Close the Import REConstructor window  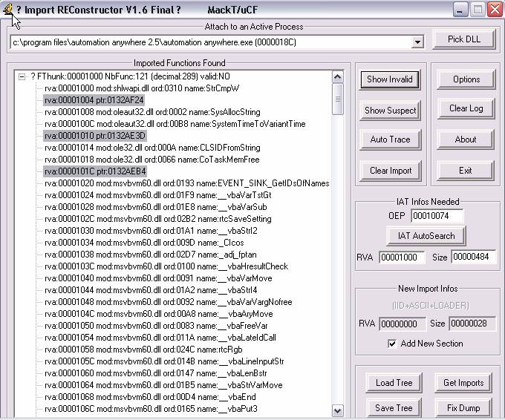pyautogui.click(x=495, y=10)
